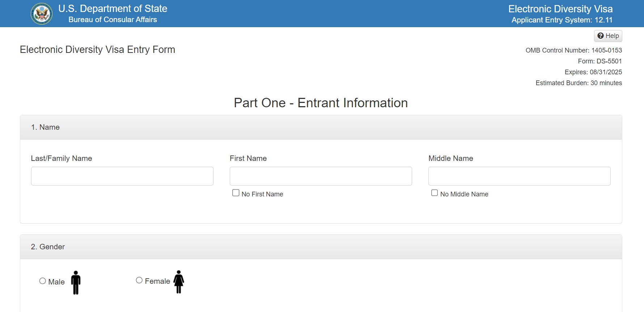Click the OMB Control Number text
Screen dimensions: 644x312
pos(573,50)
